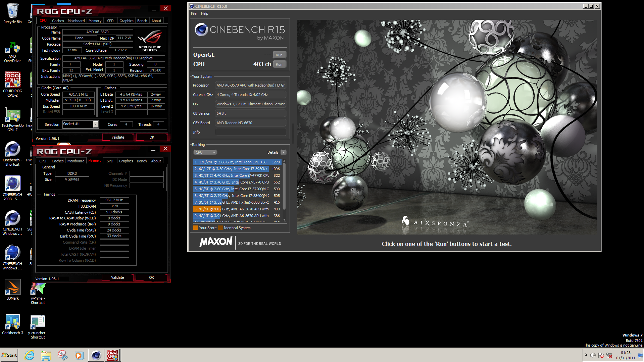This screenshot has height=362, width=644.
Task: Open the Action Center flag tray icon
Action: pos(601,355)
